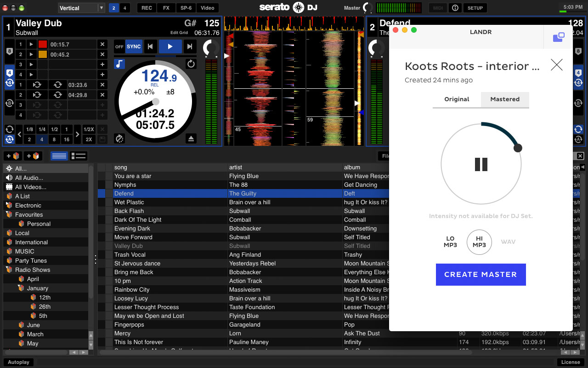Open the REC panel

(147, 8)
